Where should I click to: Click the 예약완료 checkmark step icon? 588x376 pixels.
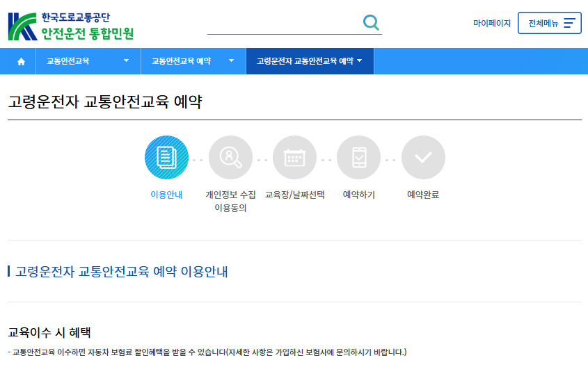tap(423, 158)
